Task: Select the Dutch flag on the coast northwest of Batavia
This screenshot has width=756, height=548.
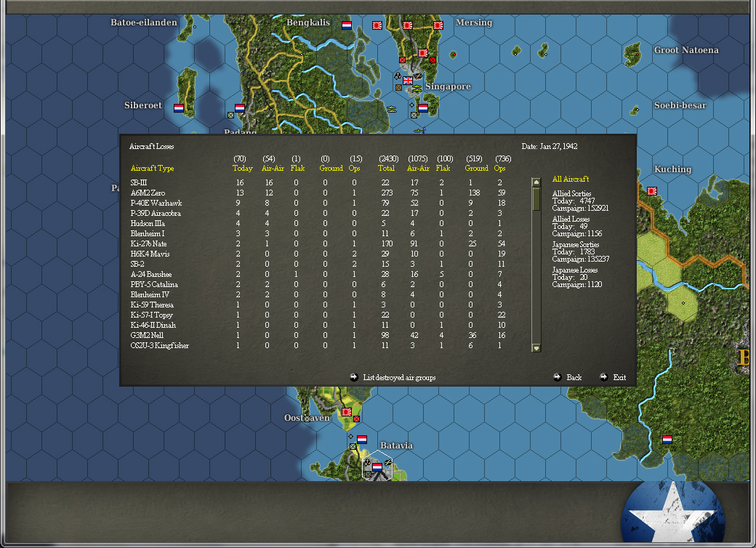Action: [x=362, y=440]
